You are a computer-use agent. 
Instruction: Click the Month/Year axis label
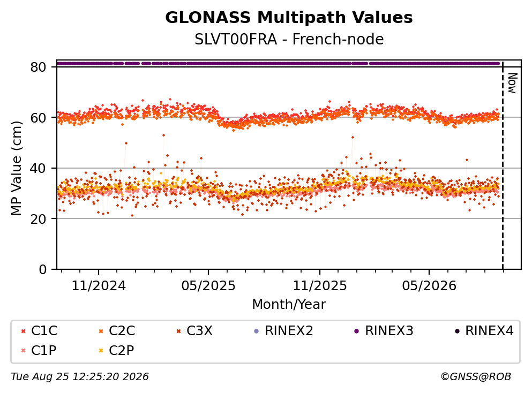pyautogui.click(x=289, y=305)
